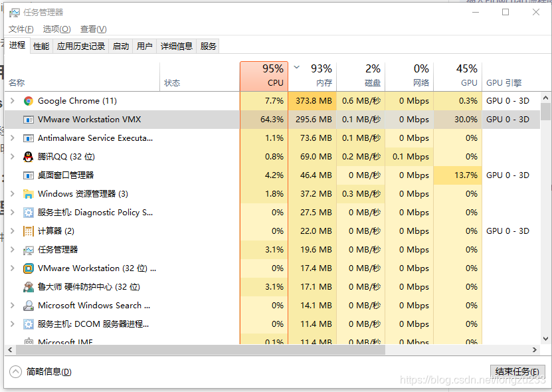Sort by the 磁盘 column header

point(361,76)
